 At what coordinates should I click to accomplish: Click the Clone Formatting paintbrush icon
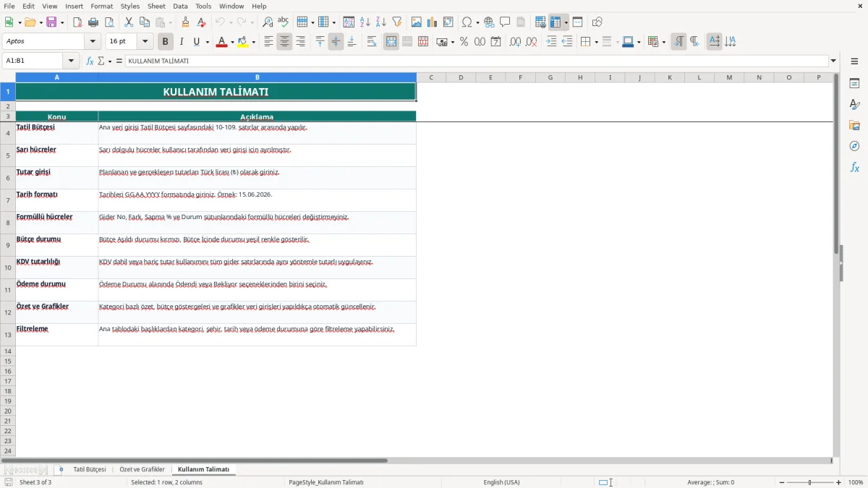click(x=185, y=22)
